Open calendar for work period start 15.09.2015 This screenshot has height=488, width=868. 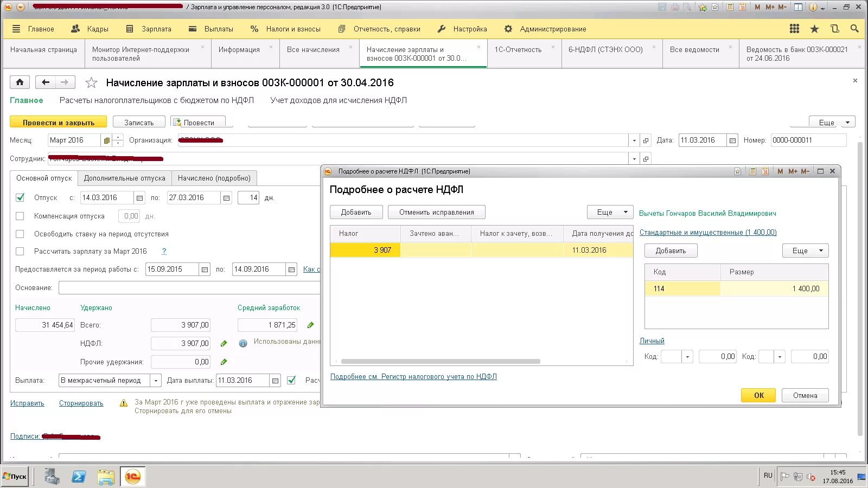pos(205,269)
